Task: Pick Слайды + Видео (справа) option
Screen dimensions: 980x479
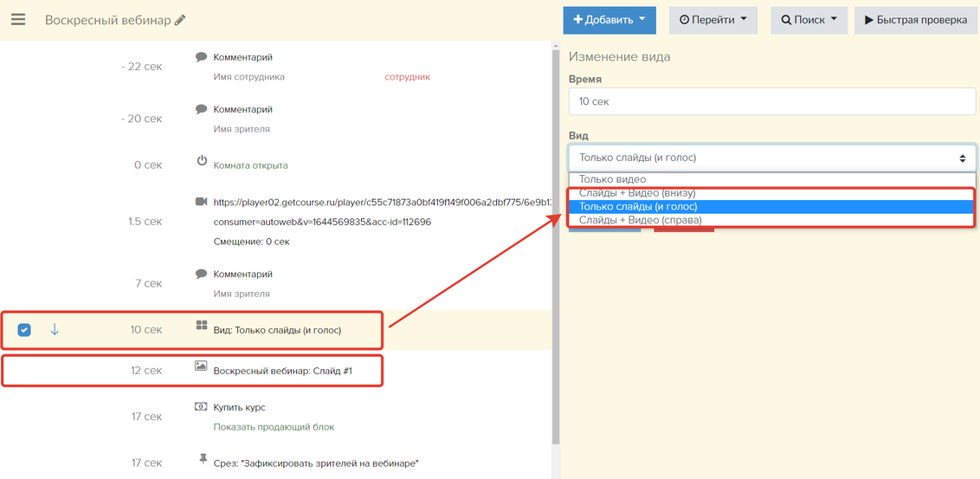Action: click(640, 221)
